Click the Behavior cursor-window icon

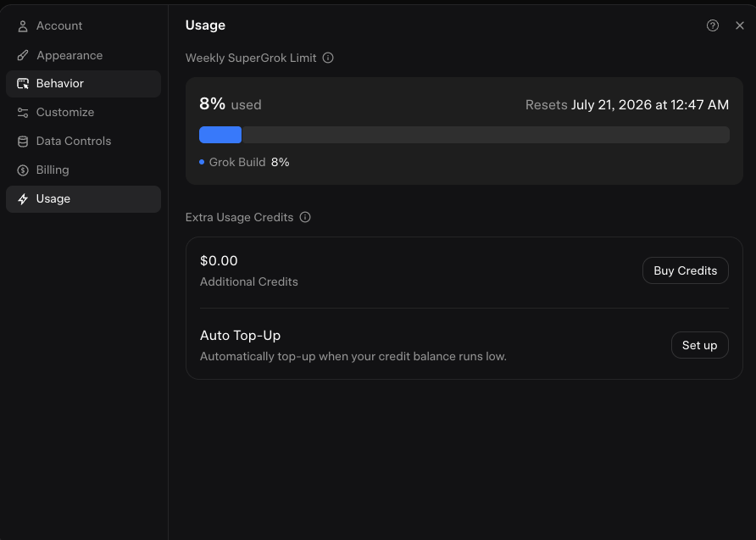click(x=23, y=84)
